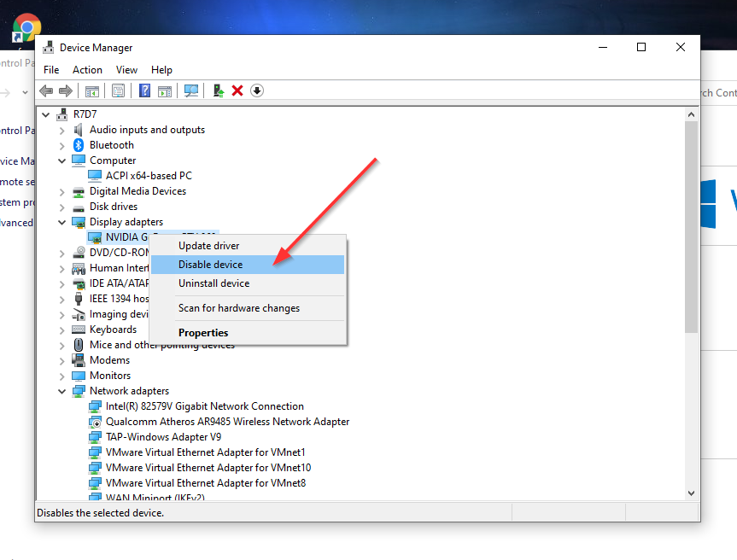737x560 pixels.
Task: Click the Keyboards category icon
Action: [x=79, y=330]
